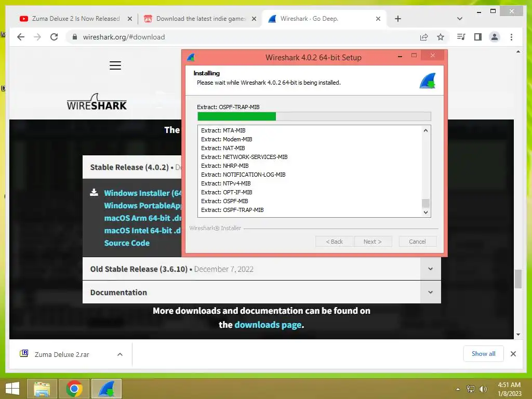The image size is (532, 399).
Task: Select 'Extract: NETWORK-SERVICES-MIB' log line
Action: tap(244, 157)
